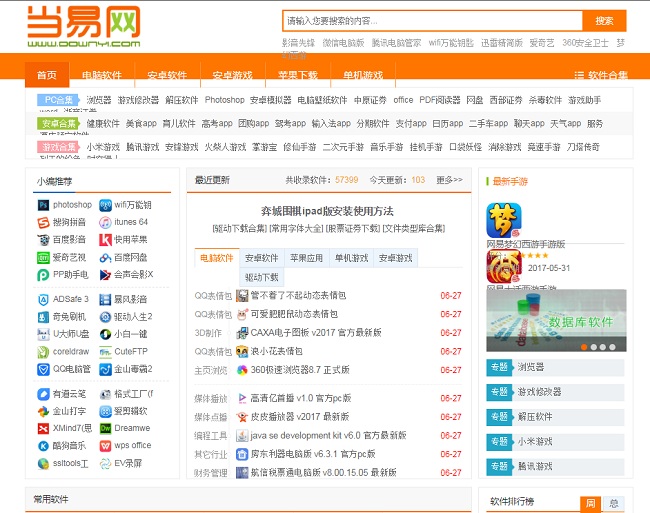Click the XMind7 red icon
This screenshot has height=513, width=650.
(x=43, y=428)
